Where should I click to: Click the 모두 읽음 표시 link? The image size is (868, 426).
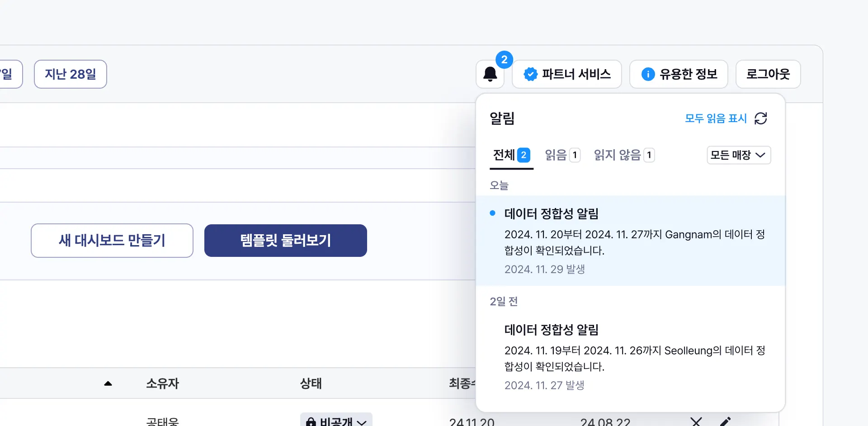click(716, 118)
